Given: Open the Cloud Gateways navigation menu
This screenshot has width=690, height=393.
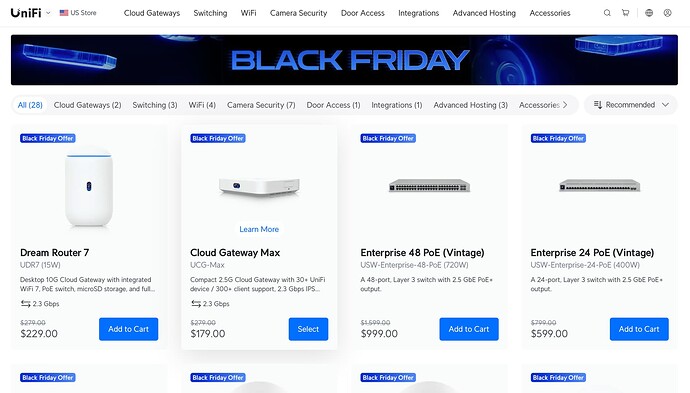Looking at the screenshot, I should 152,13.
